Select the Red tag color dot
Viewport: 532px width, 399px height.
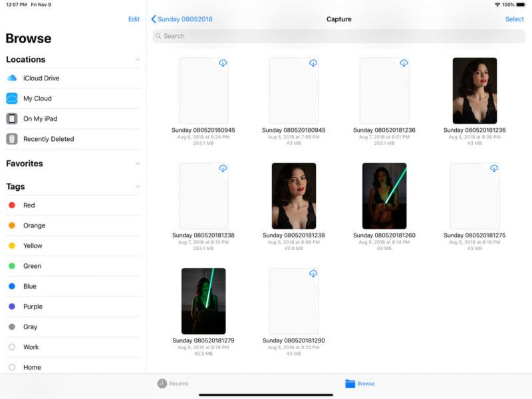click(x=12, y=205)
